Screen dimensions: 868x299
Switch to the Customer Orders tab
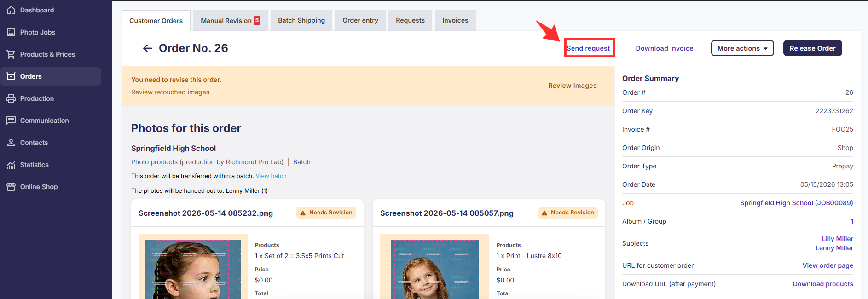coord(156,21)
